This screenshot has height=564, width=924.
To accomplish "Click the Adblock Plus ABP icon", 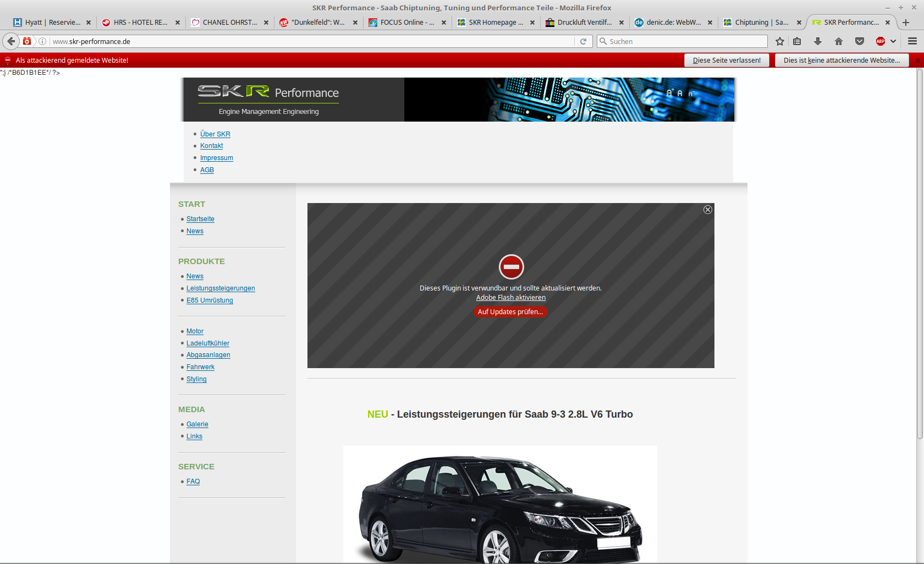I will (x=881, y=41).
